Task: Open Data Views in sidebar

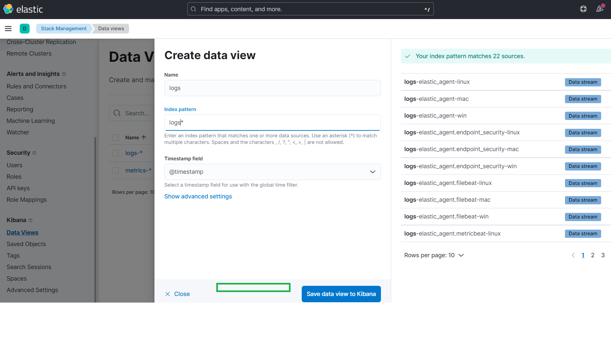Action: click(22, 233)
